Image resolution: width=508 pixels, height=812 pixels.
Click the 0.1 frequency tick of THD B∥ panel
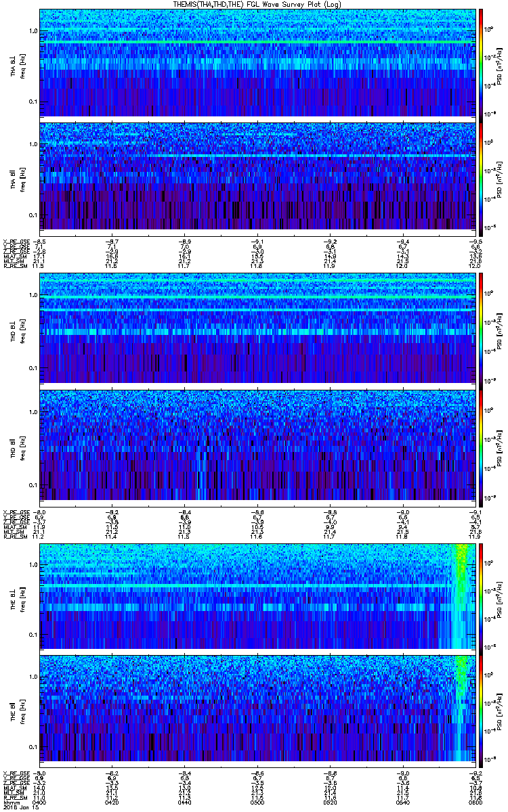coord(33,484)
